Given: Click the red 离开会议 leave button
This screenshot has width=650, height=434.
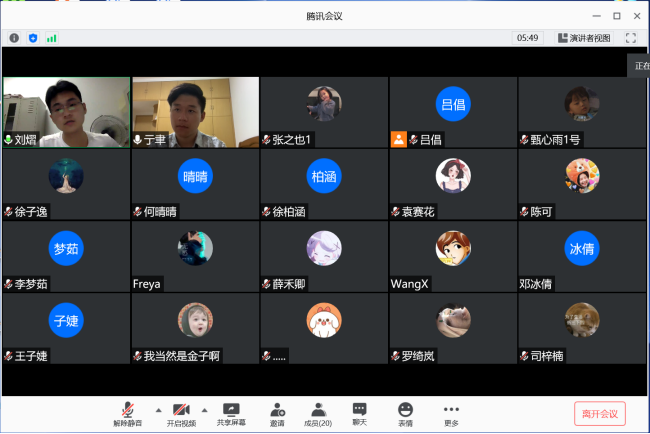Looking at the screenshot, I should point(599,413).
